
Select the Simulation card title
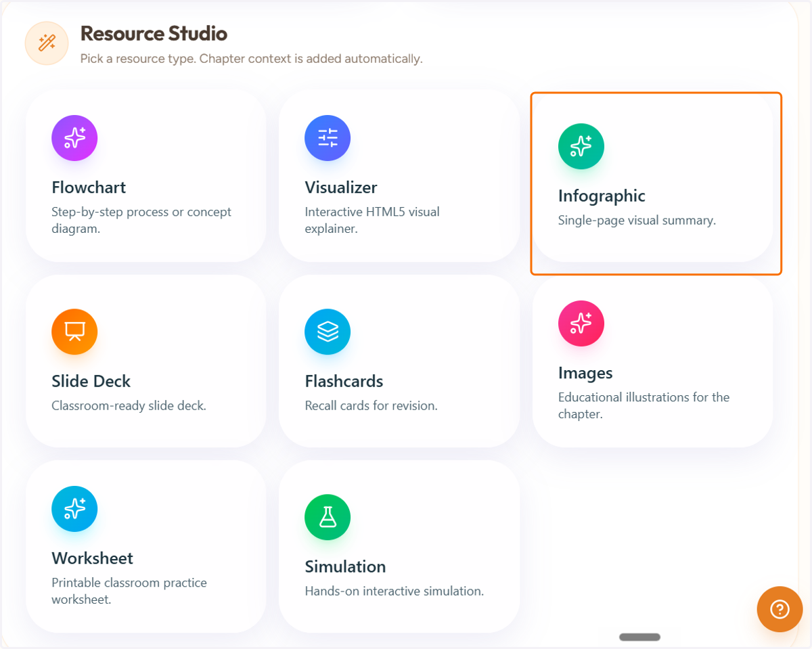coord(345,566)
